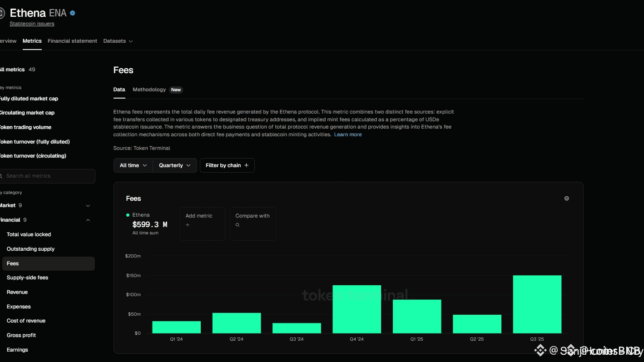This screenshot has width=644, height=362.
Task: Click the green Ethena legend dot
Action: (x=128, y=215)
